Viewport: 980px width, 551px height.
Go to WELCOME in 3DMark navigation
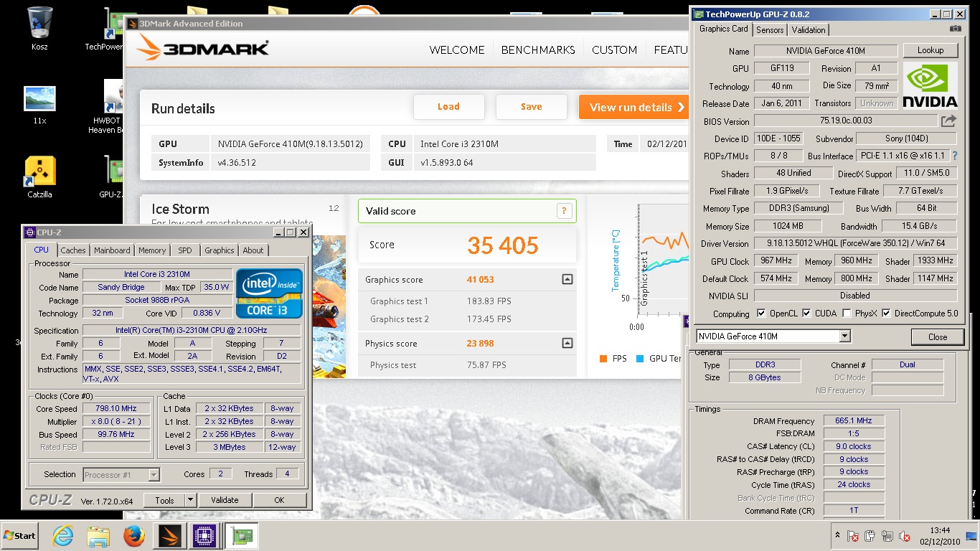[x=457, y=50]
